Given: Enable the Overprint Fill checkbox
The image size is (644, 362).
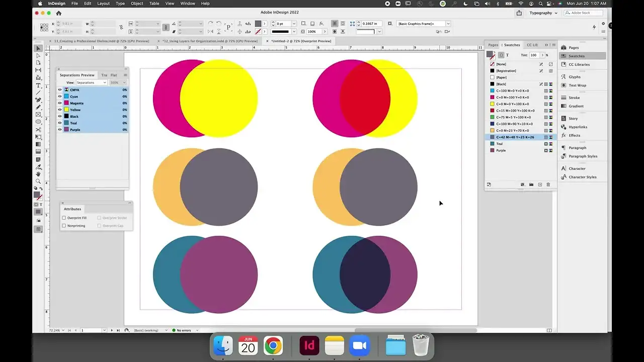Looking at the screenshot, I should (x=64, y=218).
